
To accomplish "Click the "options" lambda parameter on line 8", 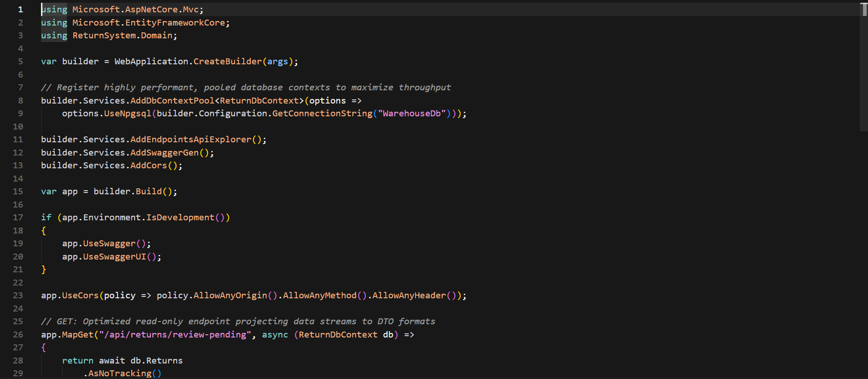I will [328, 101].
